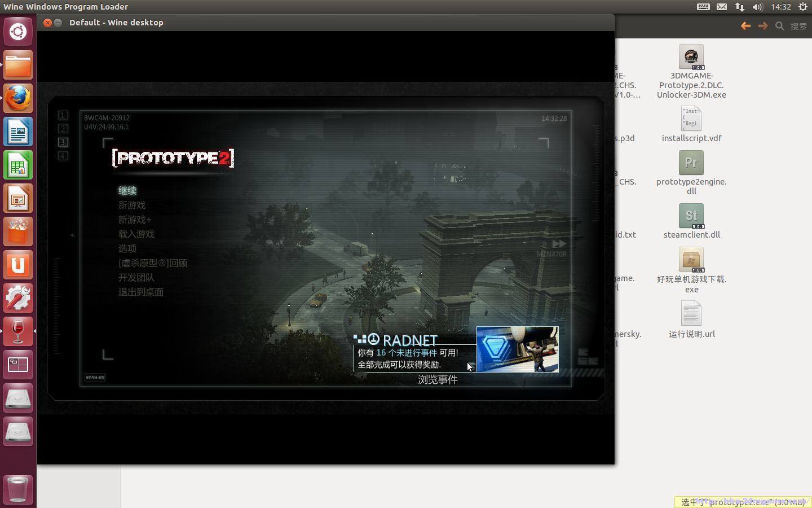812x508 pixels.
Task: Minimize the Wine desktop window
Action: (x=58, y=23)
